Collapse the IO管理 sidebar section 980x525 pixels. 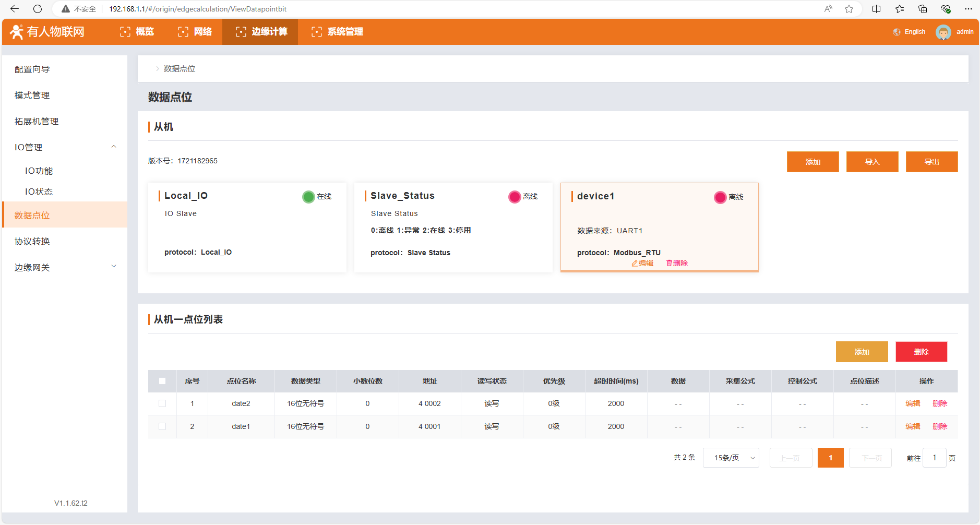(x=113, y=147)
